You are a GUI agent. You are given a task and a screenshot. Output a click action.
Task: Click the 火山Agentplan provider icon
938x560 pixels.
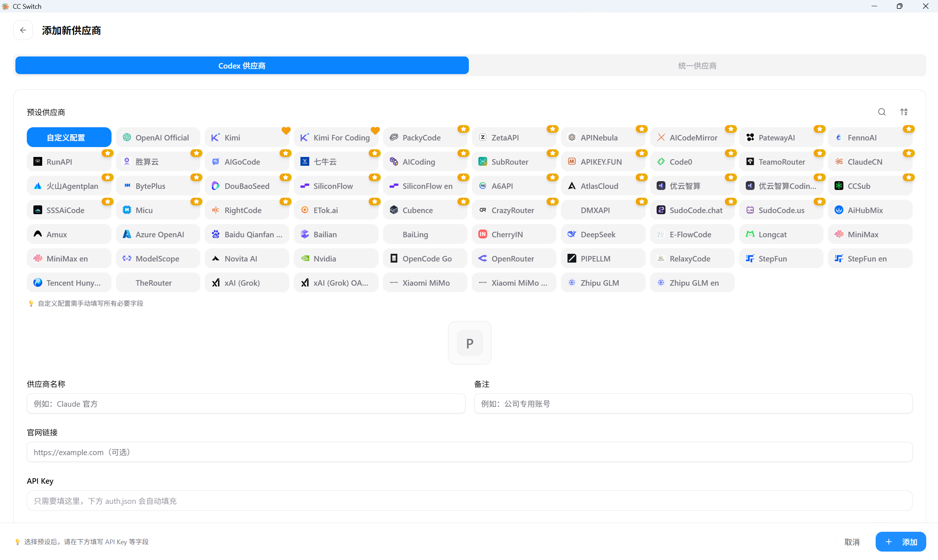38,186
